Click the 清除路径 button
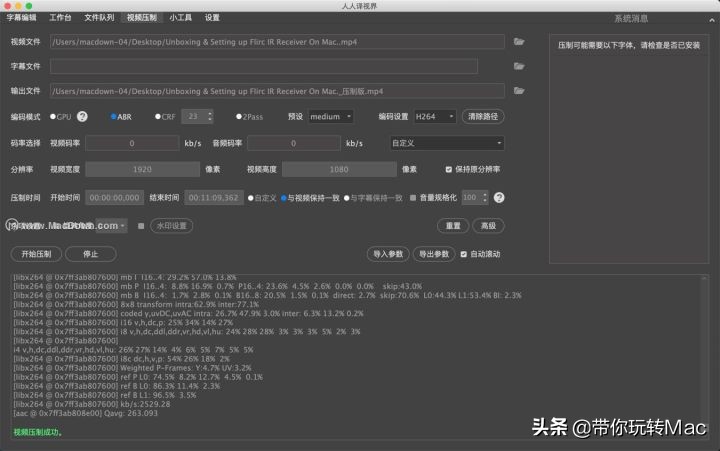The height and width of the screenshot is (451, 720). [483, 117]
